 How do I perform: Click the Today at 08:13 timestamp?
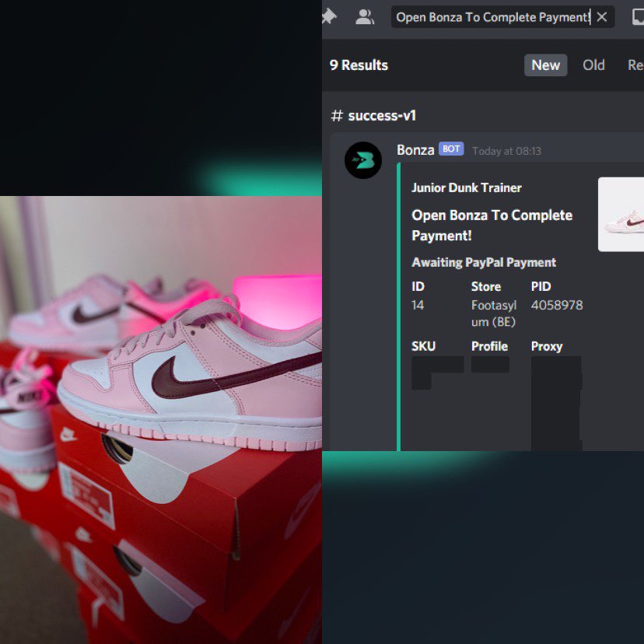point(506,151)
